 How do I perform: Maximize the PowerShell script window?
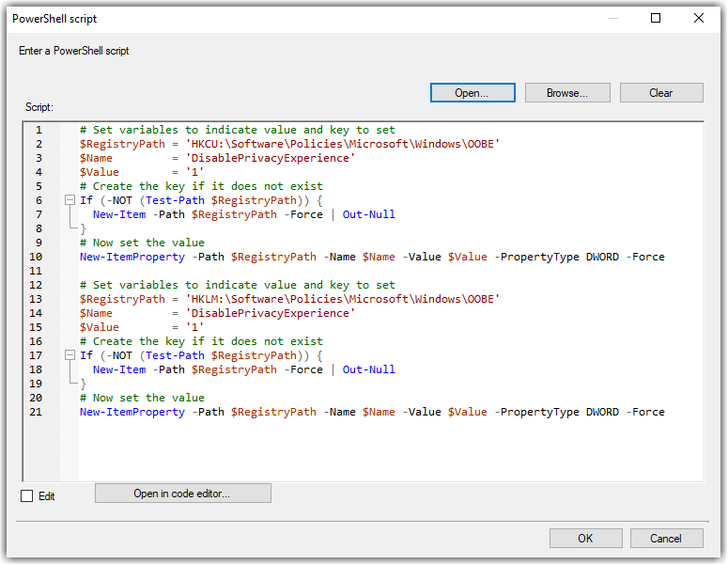tap(656, 18)
